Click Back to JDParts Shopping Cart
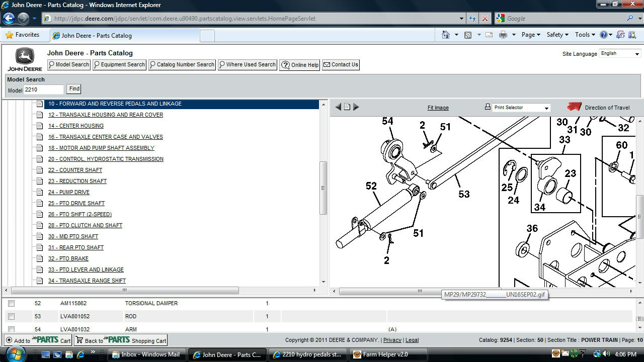The image size is (644, 362). [121, 340]
